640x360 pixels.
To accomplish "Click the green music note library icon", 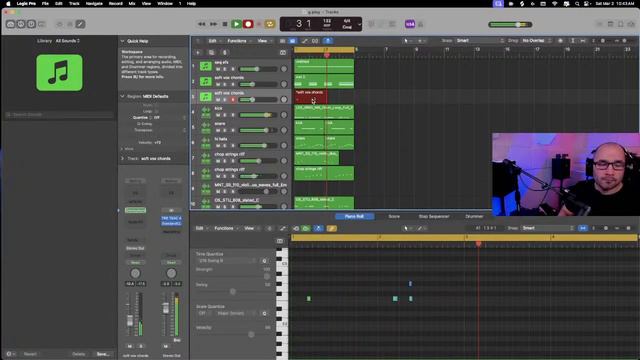I will [x=59, y=73].
